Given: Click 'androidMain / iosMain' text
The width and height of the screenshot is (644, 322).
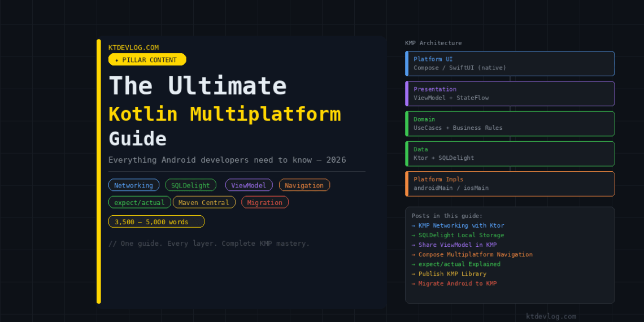Looking at the screenshot, I should 451,188.
